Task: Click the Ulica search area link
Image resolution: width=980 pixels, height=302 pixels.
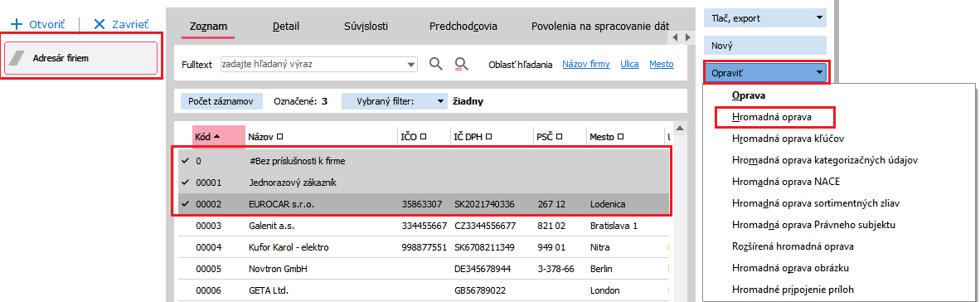Action: click(x=629, y=64)
